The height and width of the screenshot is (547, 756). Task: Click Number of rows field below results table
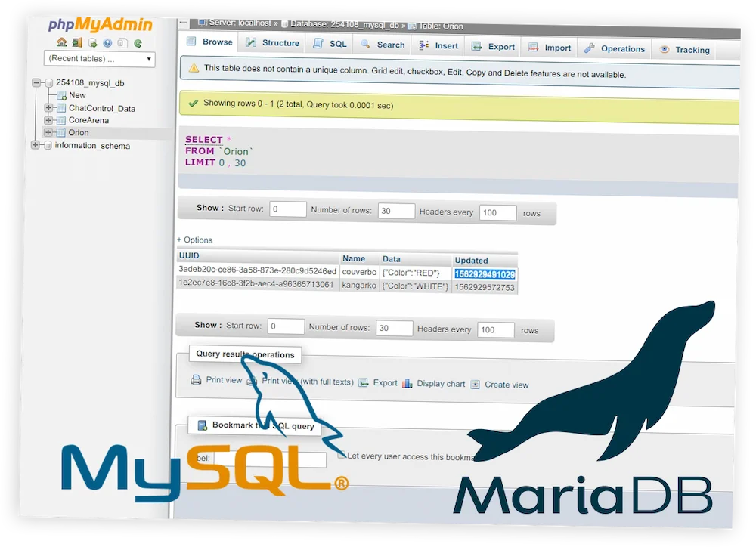(x=395, y=328)
